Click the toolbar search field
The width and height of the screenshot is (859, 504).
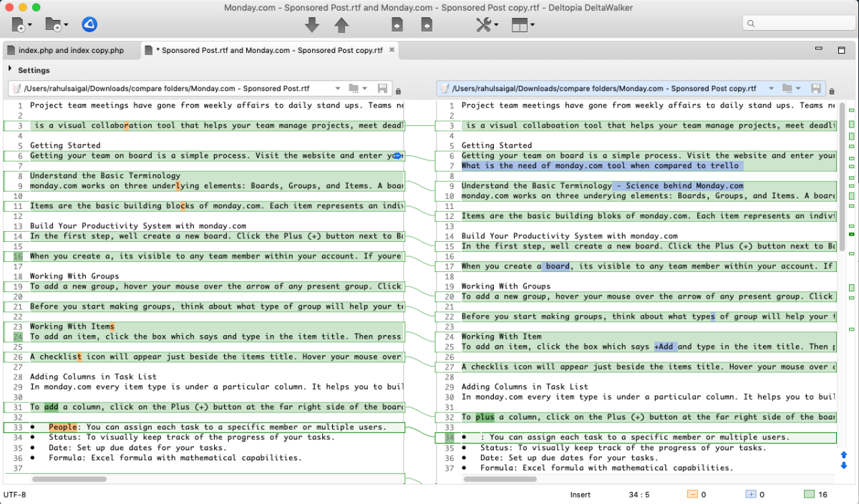[798, 24]
